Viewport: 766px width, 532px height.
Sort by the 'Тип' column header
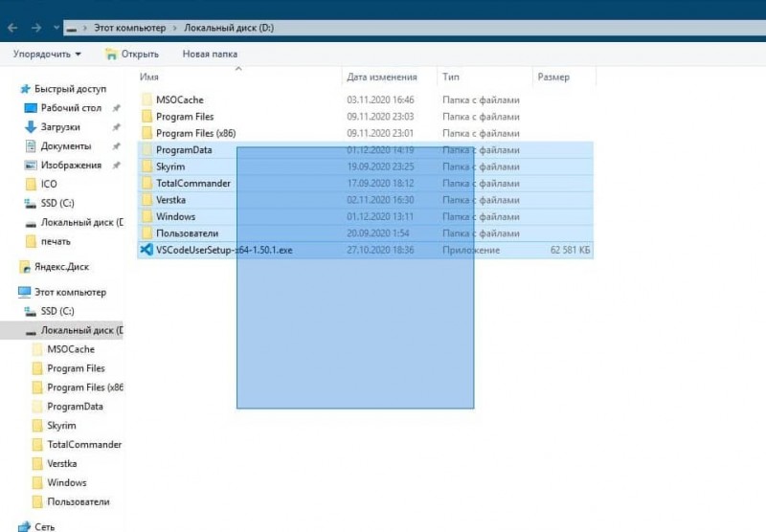click(x=450, y=77)
